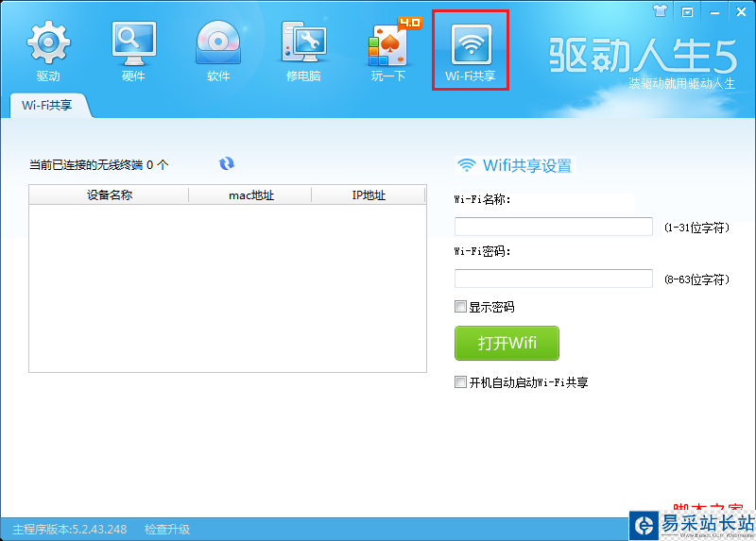Switch to the Wi-Fi共享 tab

click(46, 105)
